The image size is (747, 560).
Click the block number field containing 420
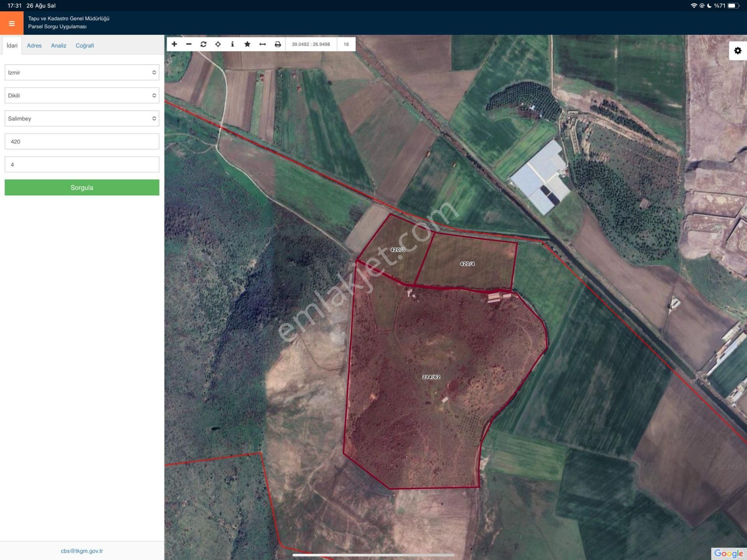(82, 142)
